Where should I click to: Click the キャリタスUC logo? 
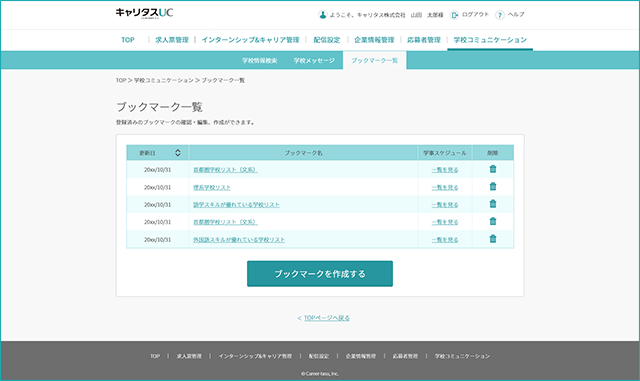pos(144,13)
